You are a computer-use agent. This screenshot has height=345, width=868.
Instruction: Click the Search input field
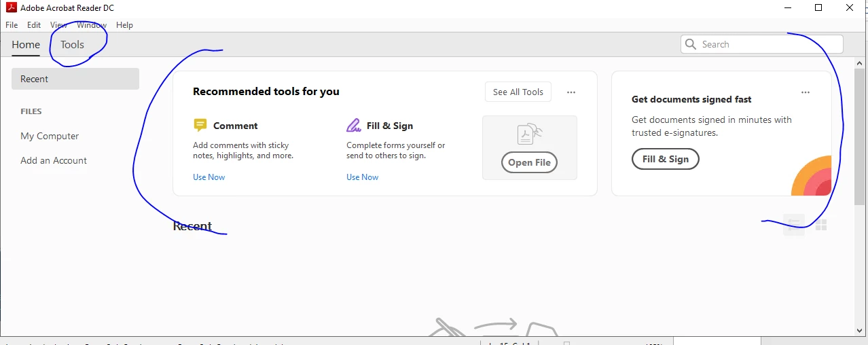[762, 44]
